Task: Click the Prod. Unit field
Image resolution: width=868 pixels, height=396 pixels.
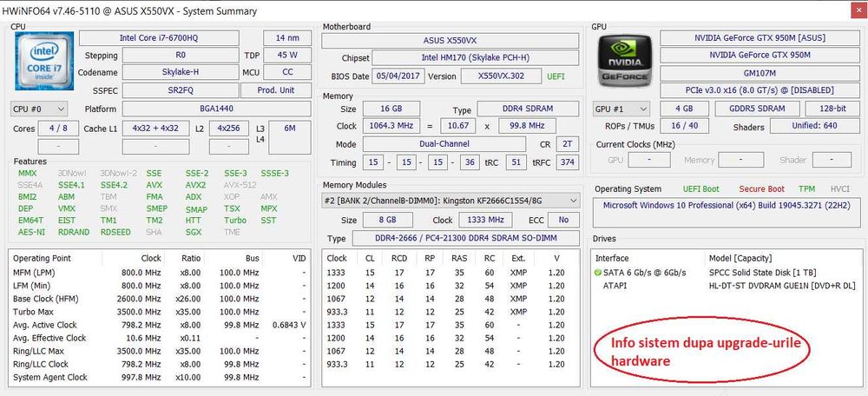Action: click(276, 90)
